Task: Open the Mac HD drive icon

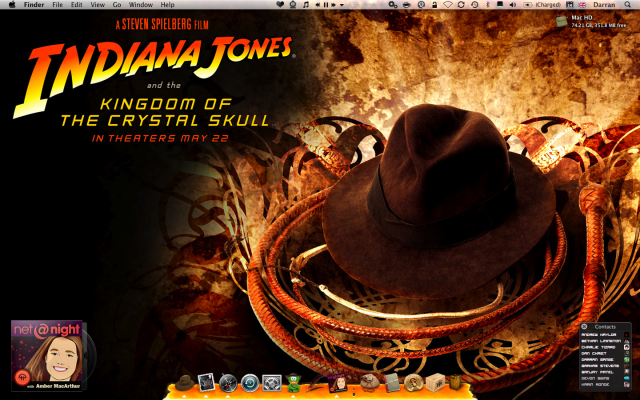Action: (x=562, y=21)
